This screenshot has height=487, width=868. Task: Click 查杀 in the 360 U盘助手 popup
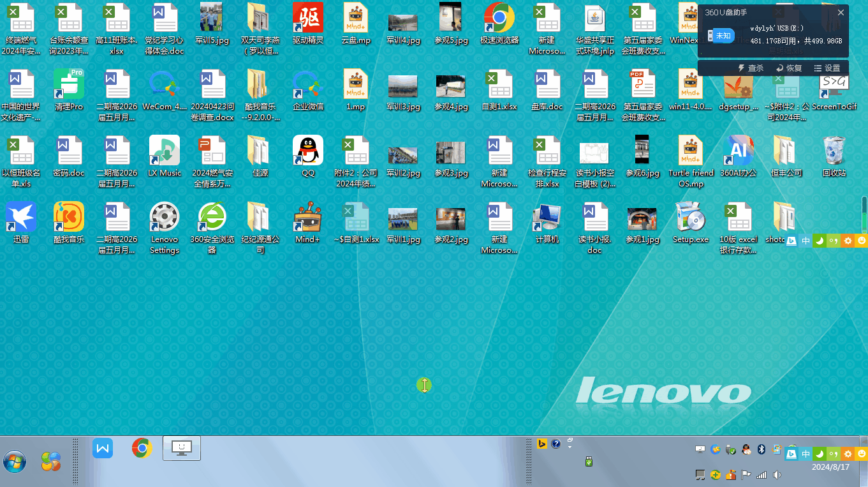tap(751, 68)
